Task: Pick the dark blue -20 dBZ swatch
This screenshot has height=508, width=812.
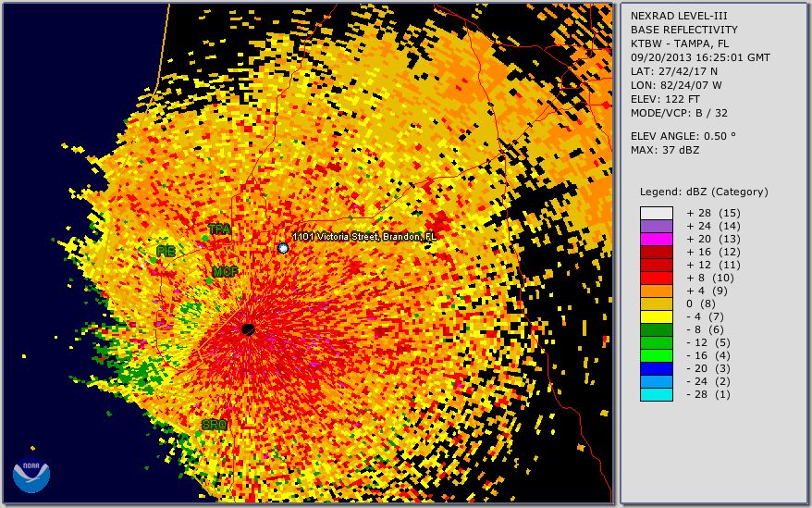Action: coord(656,369)
